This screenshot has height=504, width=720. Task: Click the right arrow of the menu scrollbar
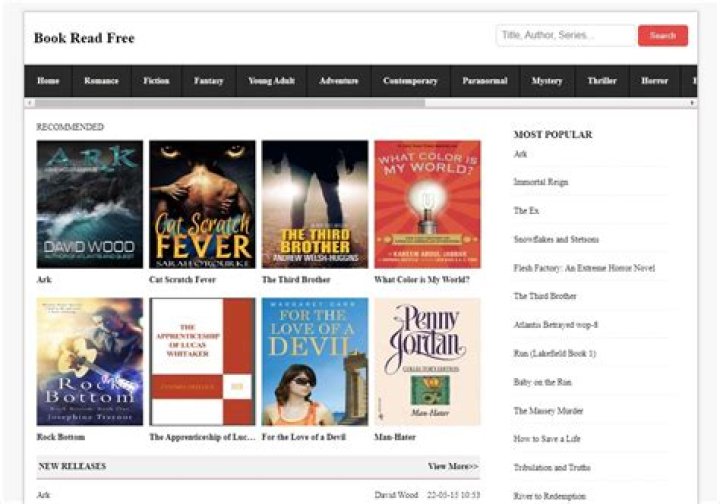pyautogui.click(x=692, y=103)
